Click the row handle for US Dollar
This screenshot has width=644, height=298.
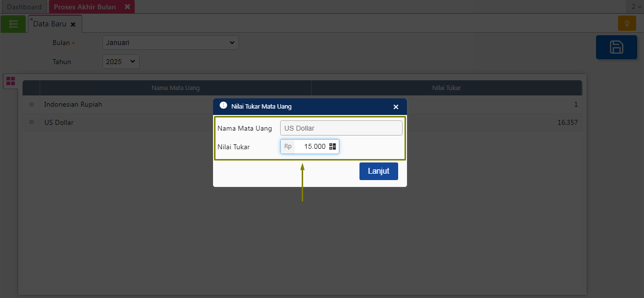[x=31, y=122]
